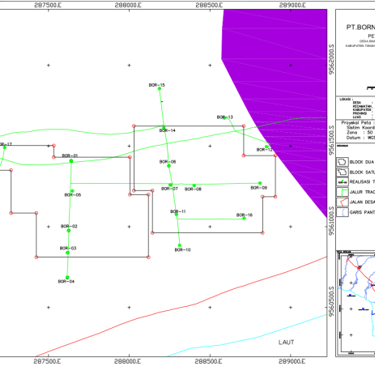Click the BLOCK DUA legend label
375x366 pixels.
[362, 162]
